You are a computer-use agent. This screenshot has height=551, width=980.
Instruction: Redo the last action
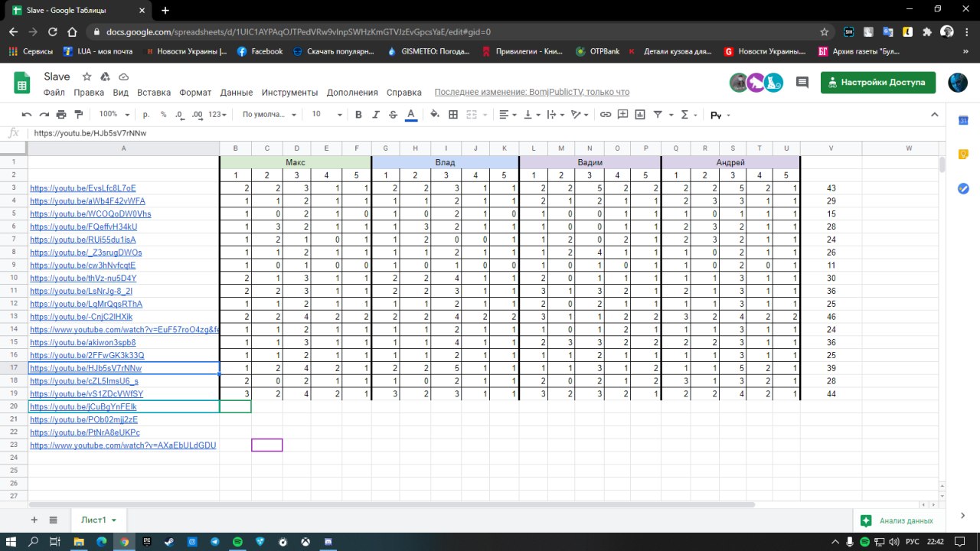pyautogui.click(x=44, y=115)
